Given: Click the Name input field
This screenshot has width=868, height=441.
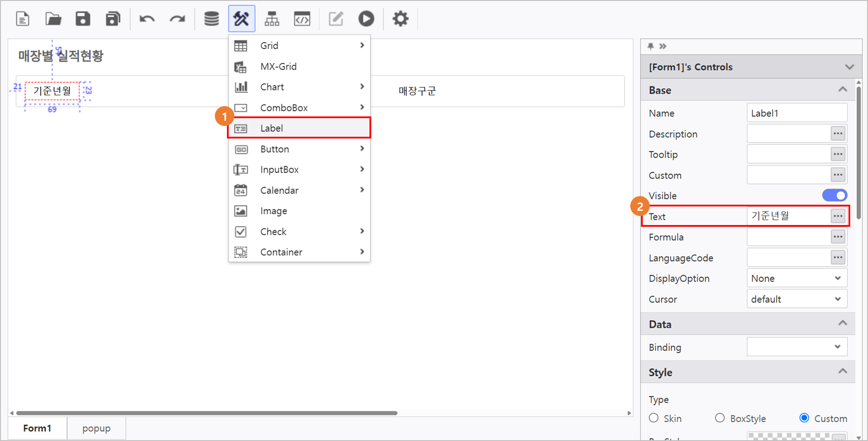Looking at the screenshot, I should pyautogui.click(x=796, y=113).
